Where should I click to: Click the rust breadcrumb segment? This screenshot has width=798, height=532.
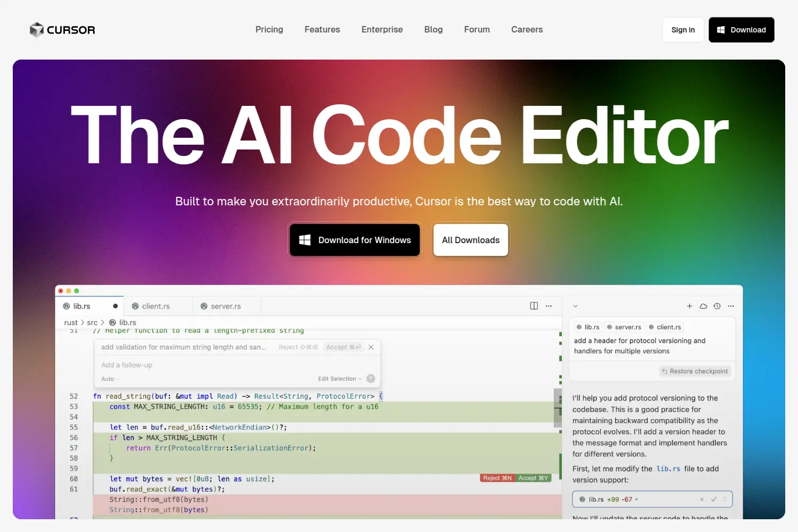tap(71, 322)
